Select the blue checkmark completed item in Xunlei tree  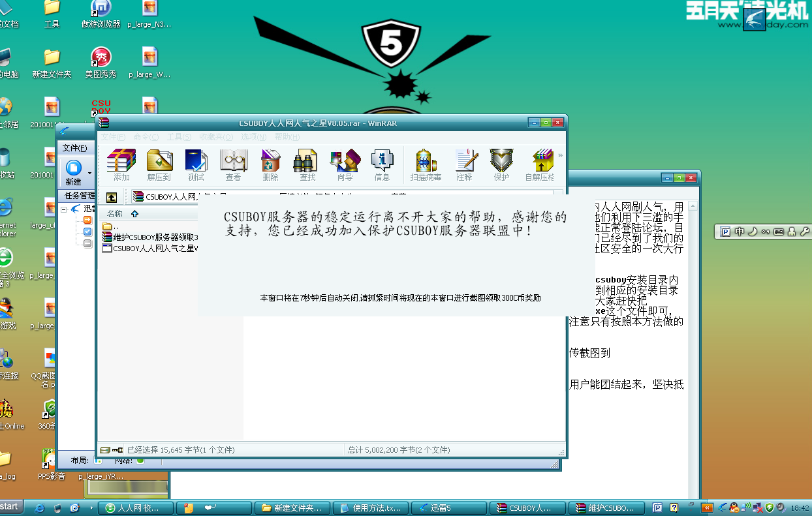click(x=88, y=232)
